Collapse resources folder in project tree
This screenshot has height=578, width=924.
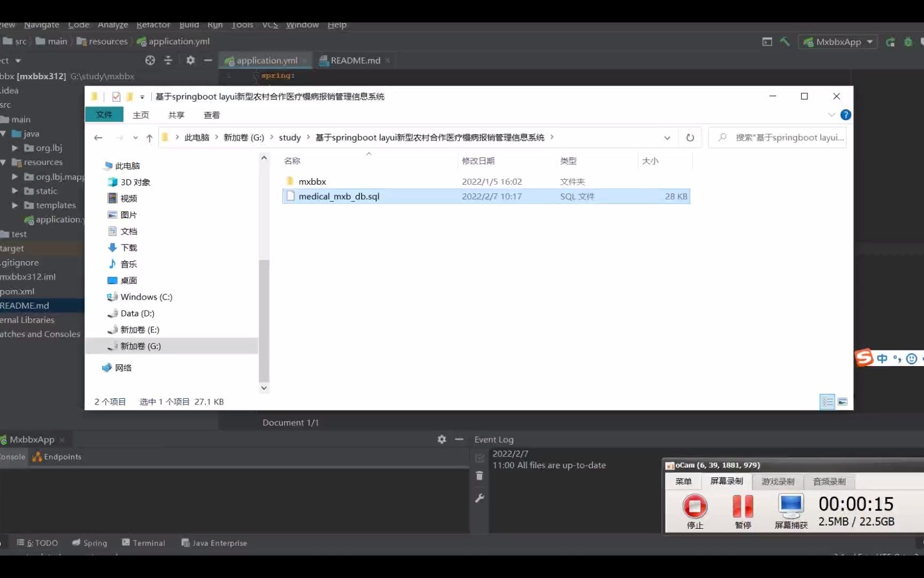click(3, 162)
